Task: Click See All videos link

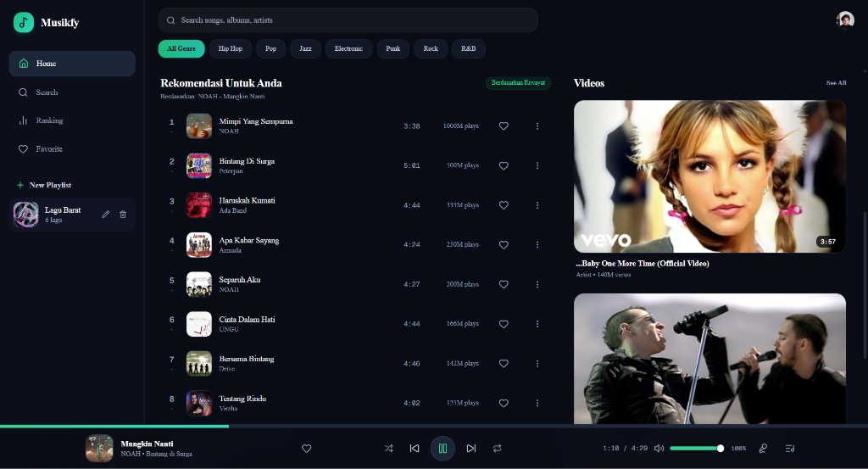Action: pos(836,82)
